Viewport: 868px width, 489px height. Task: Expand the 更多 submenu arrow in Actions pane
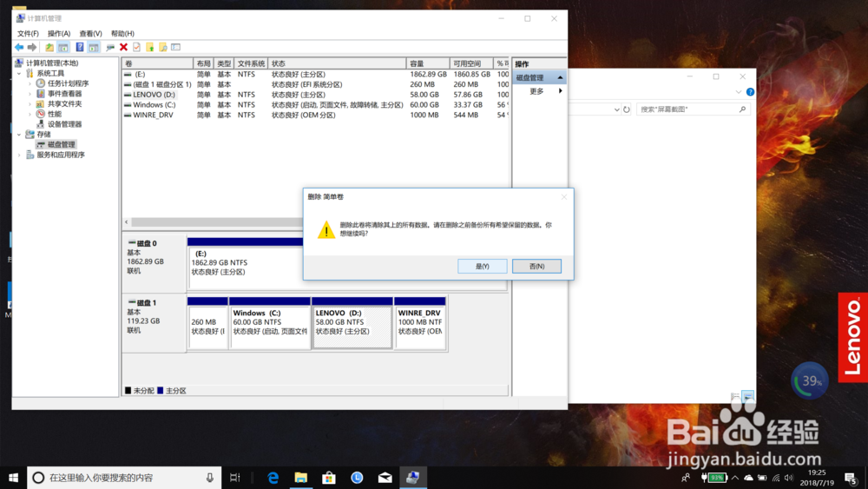pos(560,91)
